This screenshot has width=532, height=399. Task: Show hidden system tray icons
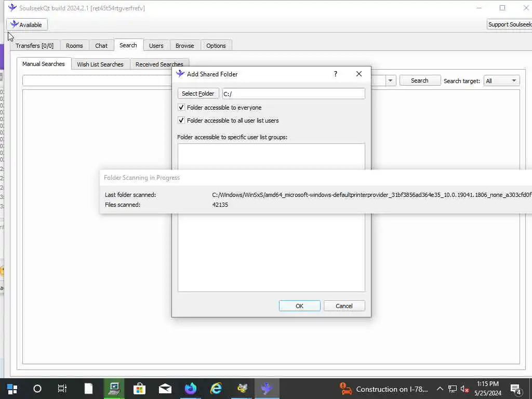click(440, 389)
